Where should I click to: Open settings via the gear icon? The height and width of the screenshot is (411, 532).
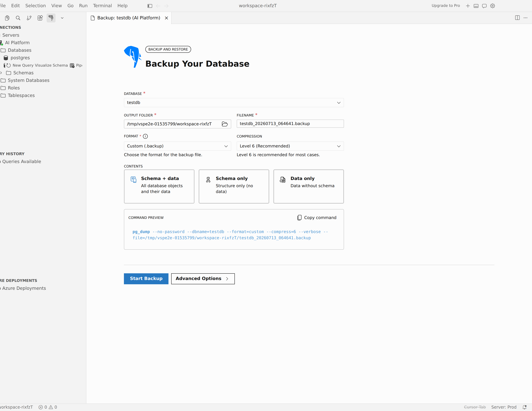493,6
